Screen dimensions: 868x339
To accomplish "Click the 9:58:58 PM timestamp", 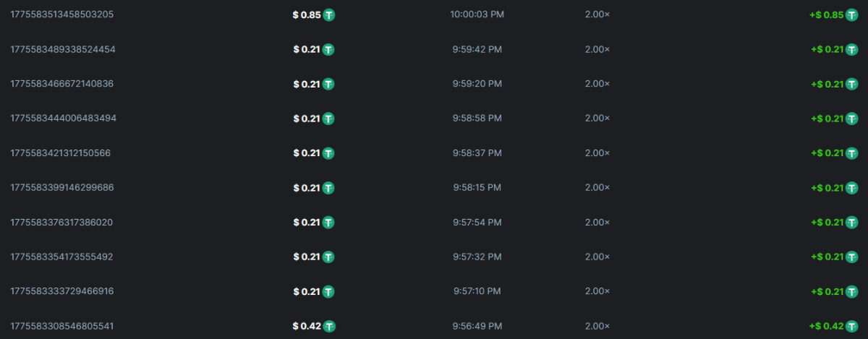I will click(475, 119).
